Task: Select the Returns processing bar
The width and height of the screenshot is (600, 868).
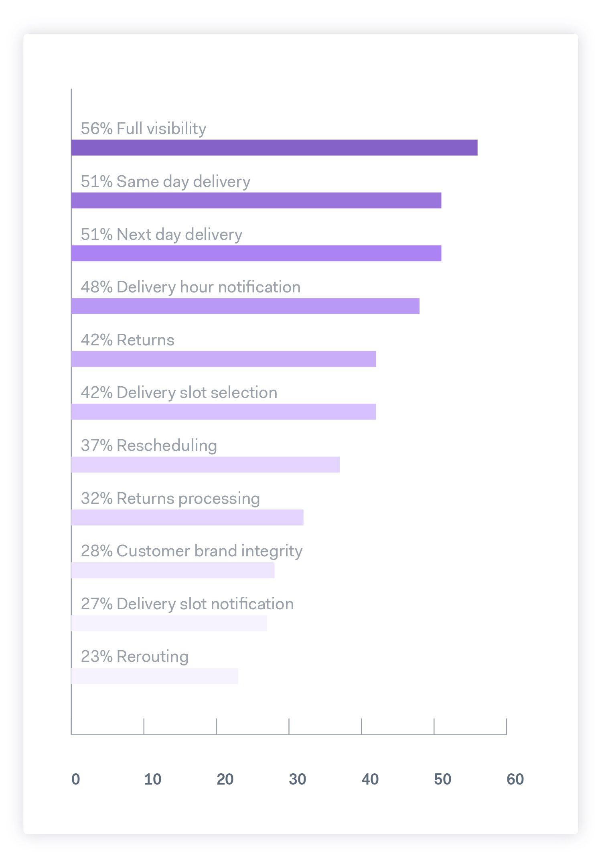Action: click(x=187, y=517)
